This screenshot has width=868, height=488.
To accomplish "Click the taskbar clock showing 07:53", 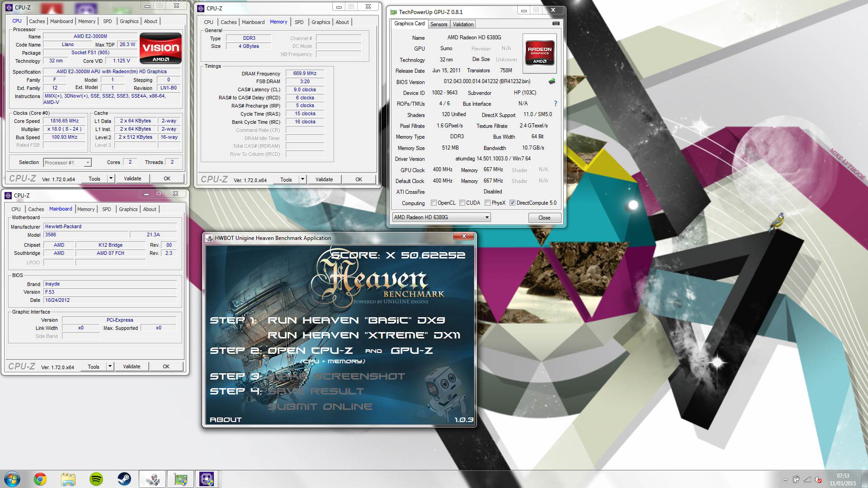I will (843, 479).
